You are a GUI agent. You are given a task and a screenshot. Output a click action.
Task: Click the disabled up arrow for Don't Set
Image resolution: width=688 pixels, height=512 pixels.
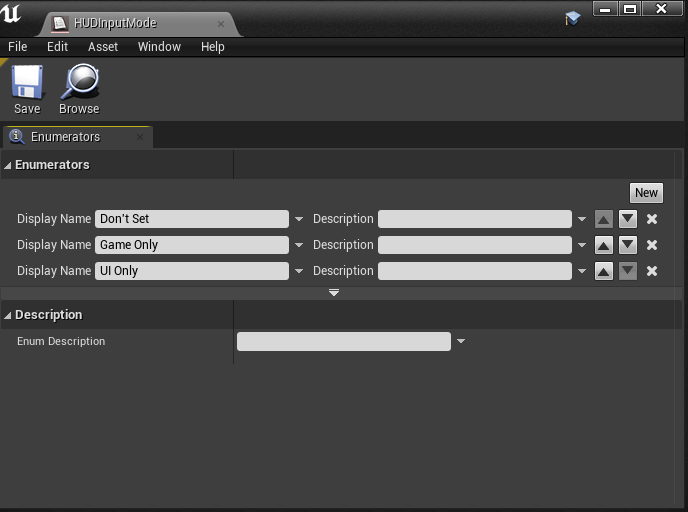click(x=604, y=219)
